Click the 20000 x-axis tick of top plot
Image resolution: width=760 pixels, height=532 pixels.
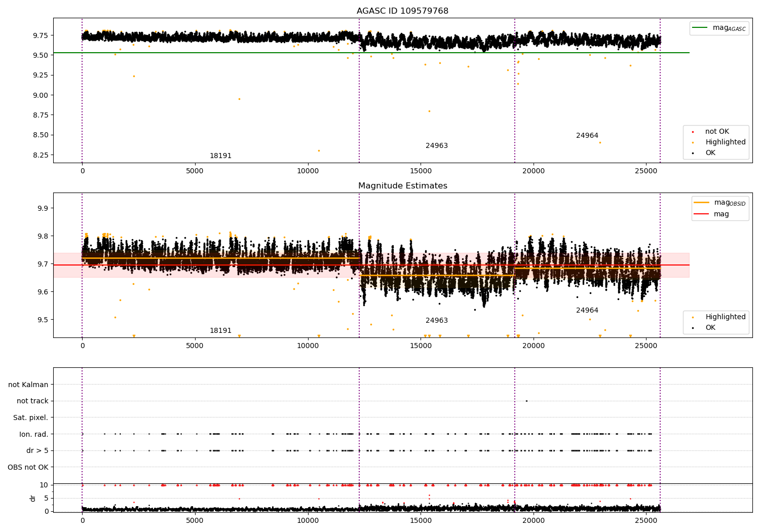pos(534,171)
